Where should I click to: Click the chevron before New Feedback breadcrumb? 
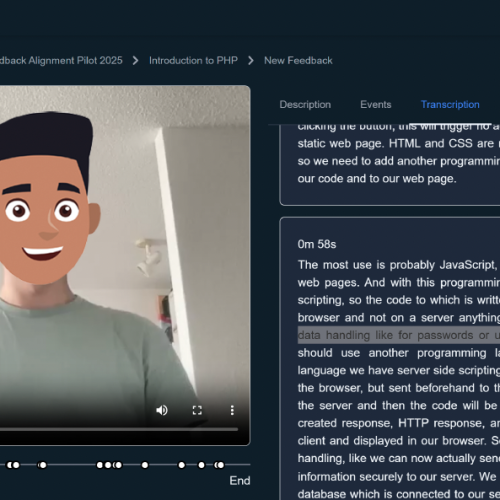click(251, 61)
